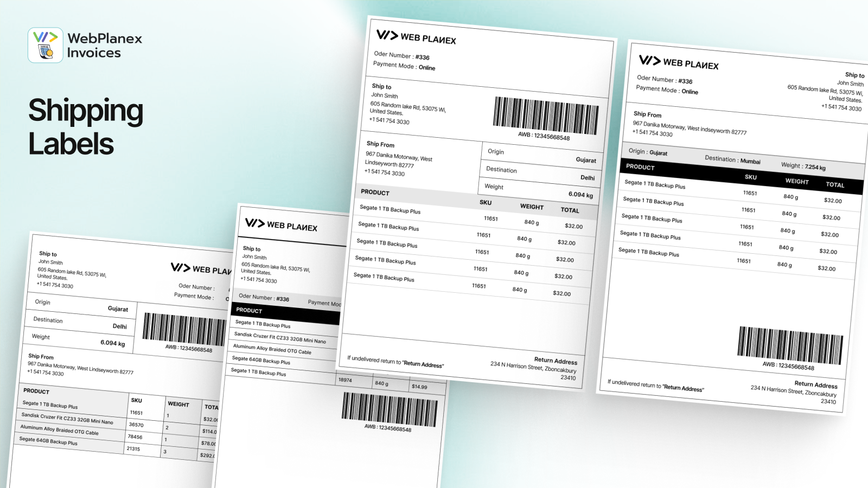Click 'Ship From' heading on Mumbai label

[647, 114]
